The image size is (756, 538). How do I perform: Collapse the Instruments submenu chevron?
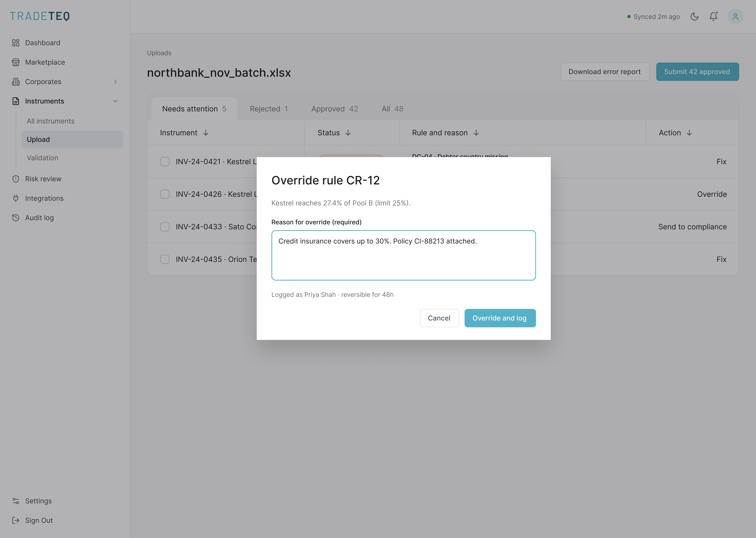[x=115, y=101]
